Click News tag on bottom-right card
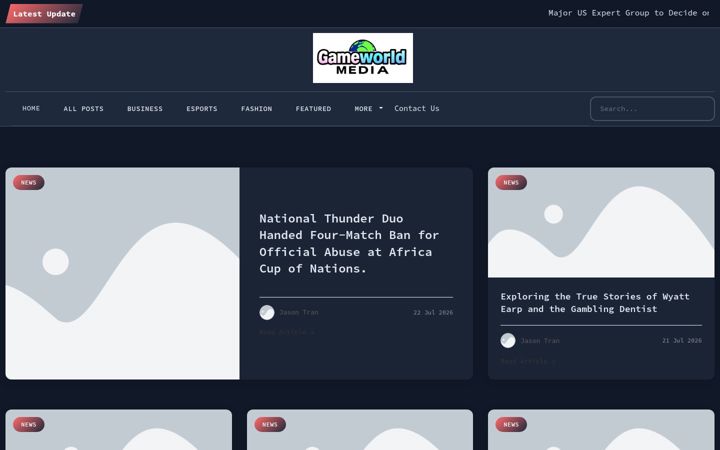The image size is (720, 450). coord(511,424)
